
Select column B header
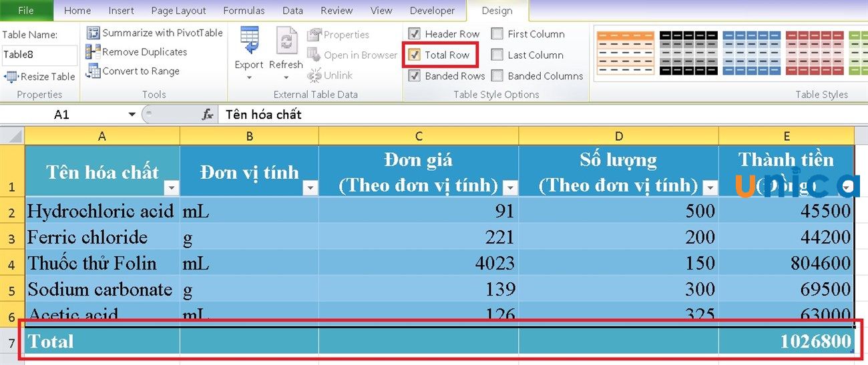click(250, 136)
